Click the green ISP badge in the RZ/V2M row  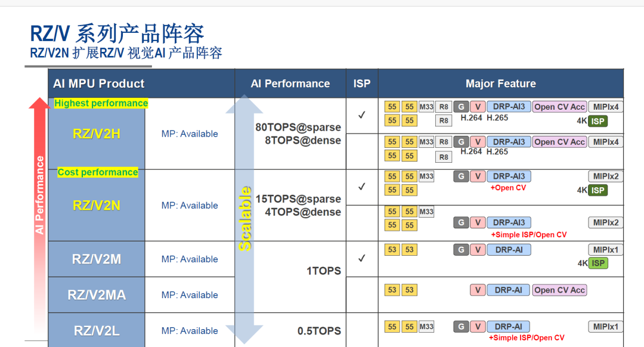pyautogui.click(x=598, y=263)
